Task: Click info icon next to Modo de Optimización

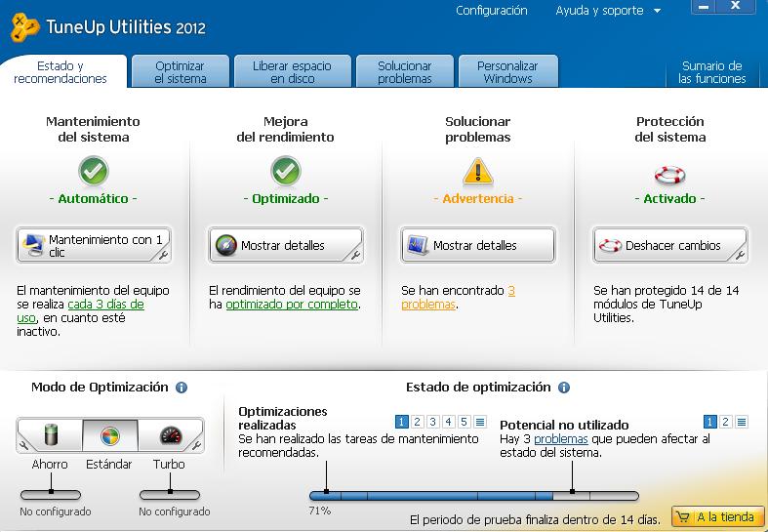Action: click(x=182, y=388)
